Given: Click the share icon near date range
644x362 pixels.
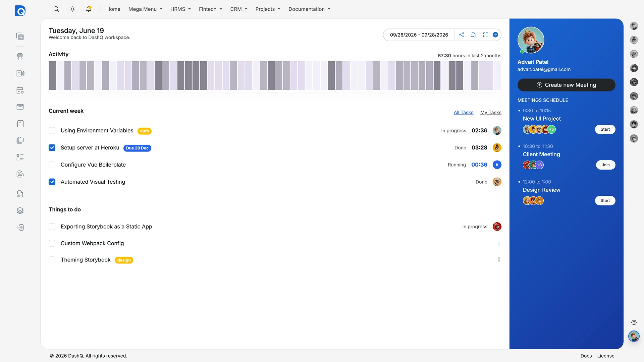Looking at the screenshot, I should [x=462, y=35].
